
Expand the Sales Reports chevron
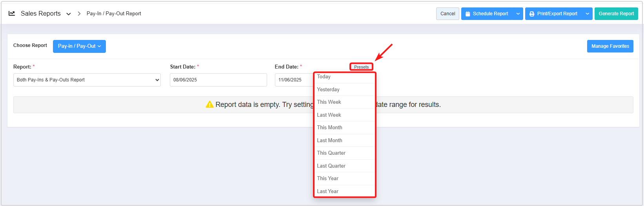pos(69,14)
